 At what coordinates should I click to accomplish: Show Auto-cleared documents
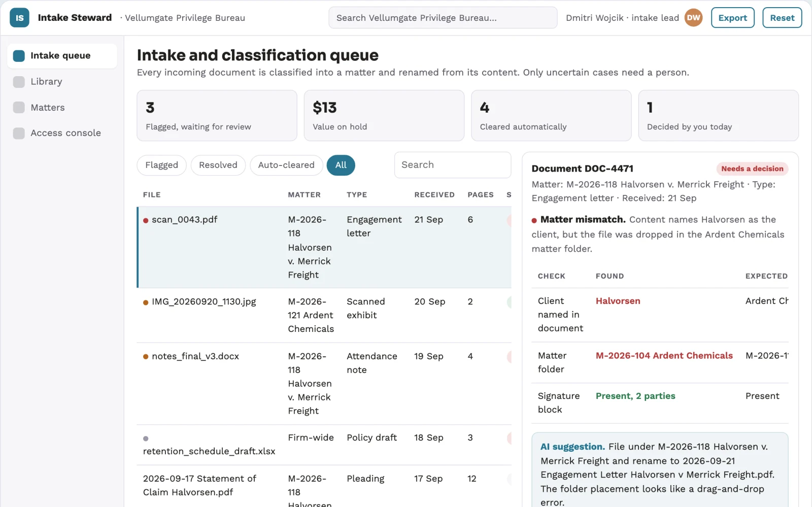(286, 165)
